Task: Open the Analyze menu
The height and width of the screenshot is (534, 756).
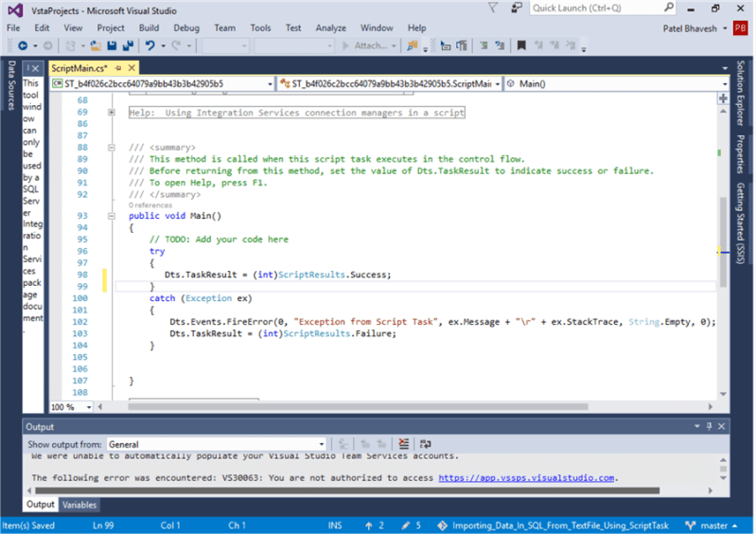Action: [331, 28]
